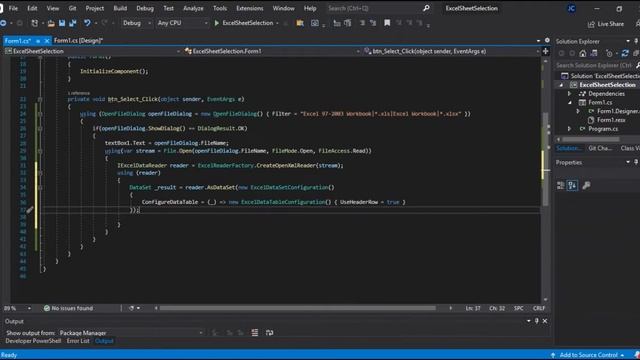The height and width of the screenshot is (360, 640).
Task: Collapse the btn_Select_Click method outline
Action: (40, 99)
